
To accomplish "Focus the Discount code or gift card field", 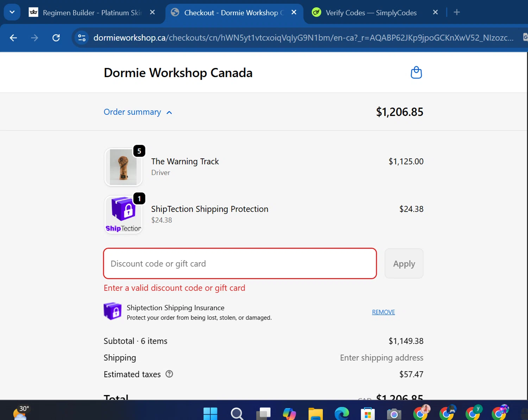I will (240, 264).
